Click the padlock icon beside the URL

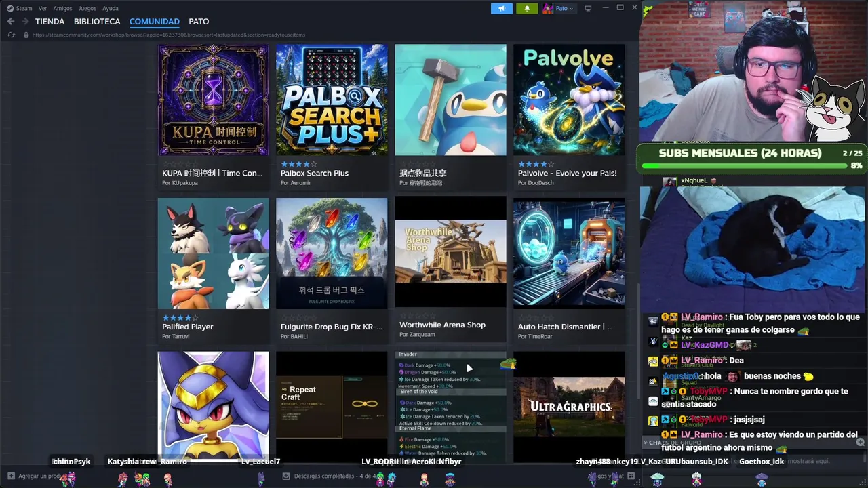[26, 35]
